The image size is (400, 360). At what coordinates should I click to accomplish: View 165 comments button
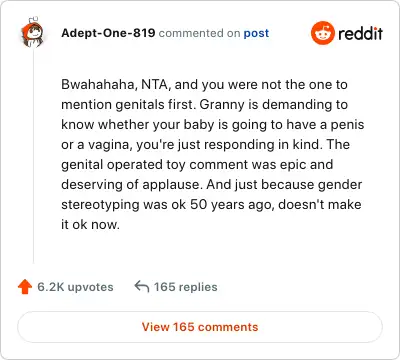tap(200, 327)
